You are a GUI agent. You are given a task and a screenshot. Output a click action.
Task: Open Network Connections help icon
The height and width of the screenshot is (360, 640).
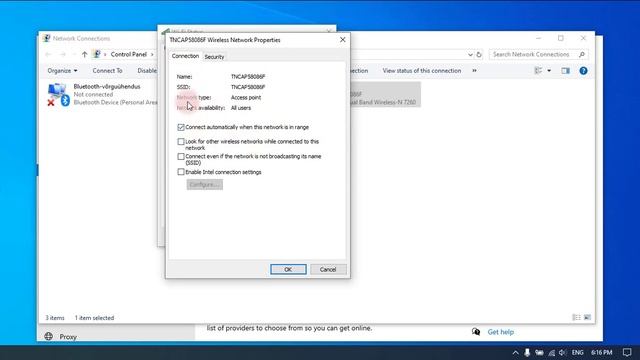coord(583,71)
